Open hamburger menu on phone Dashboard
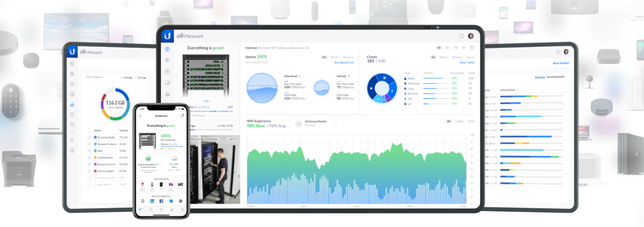Viewport: 644px width, 227px height. click(140, 116)
